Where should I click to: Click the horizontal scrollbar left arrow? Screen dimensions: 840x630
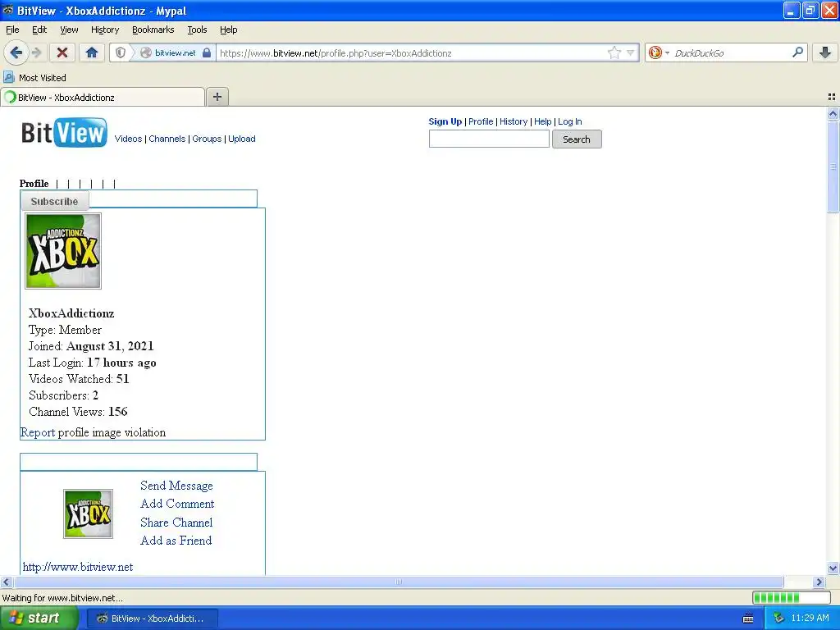tap(6, 582)
